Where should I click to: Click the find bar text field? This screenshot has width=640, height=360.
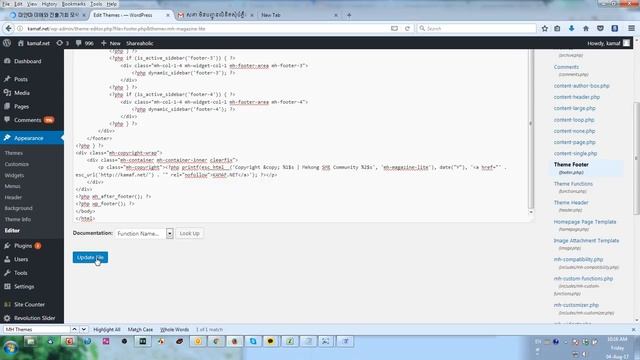click(36, 329)
